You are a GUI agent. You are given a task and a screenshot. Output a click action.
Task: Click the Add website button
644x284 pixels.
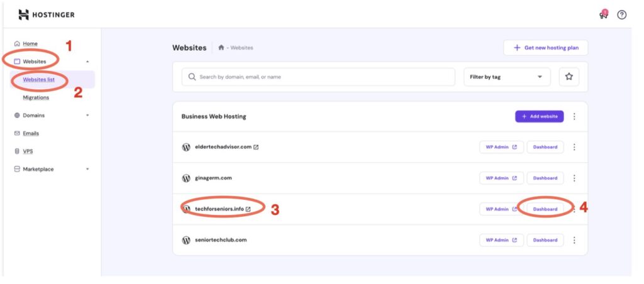click(x=539, y=116)
